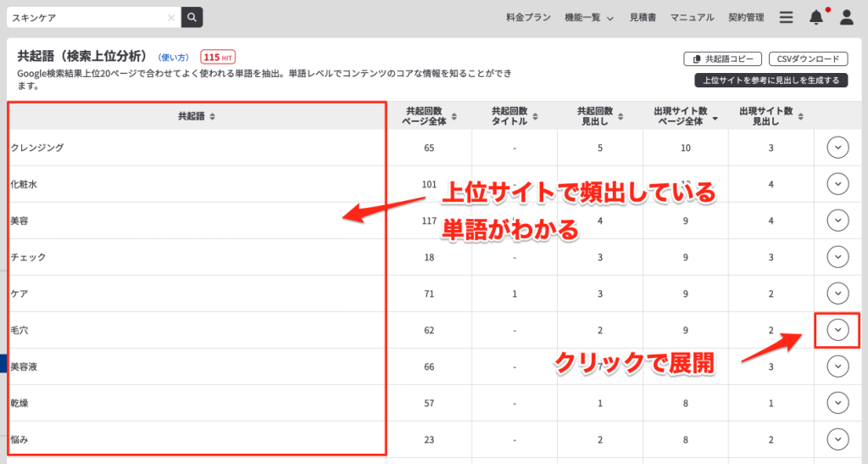Click the search magnifier icon button
Screen dimensions: 868x464
pos(192,17)
